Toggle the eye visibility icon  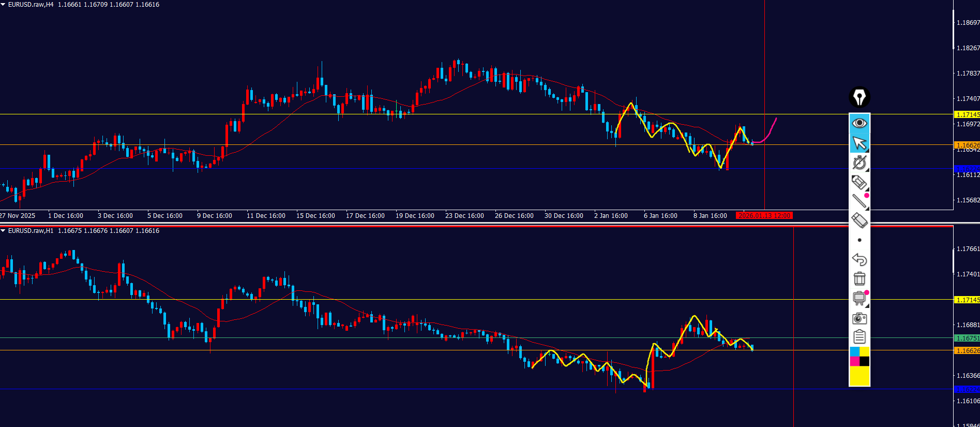[860, 123]
